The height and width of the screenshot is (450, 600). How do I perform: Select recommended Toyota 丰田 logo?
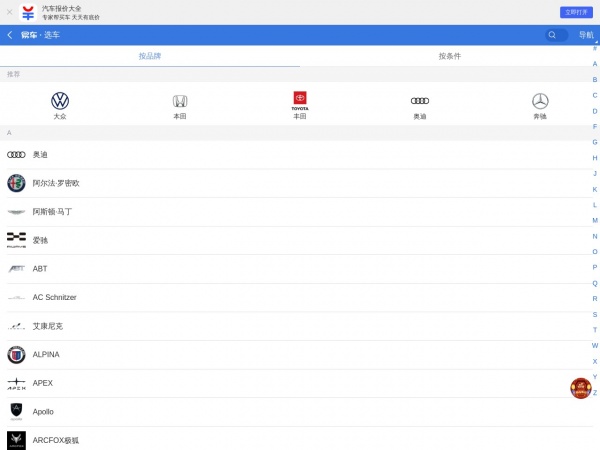[300, 101]
